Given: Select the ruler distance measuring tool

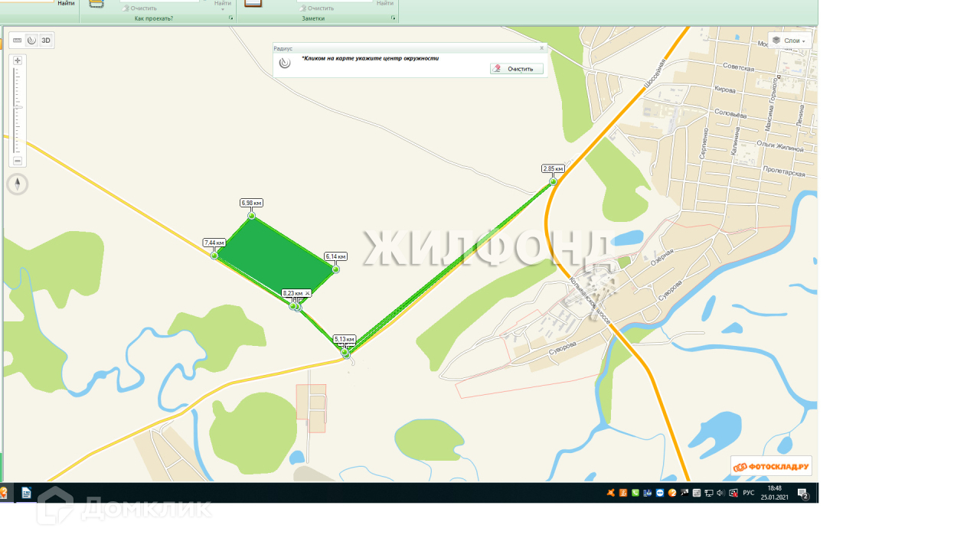Looking at the screenshot, I should [x=18, y=41].
